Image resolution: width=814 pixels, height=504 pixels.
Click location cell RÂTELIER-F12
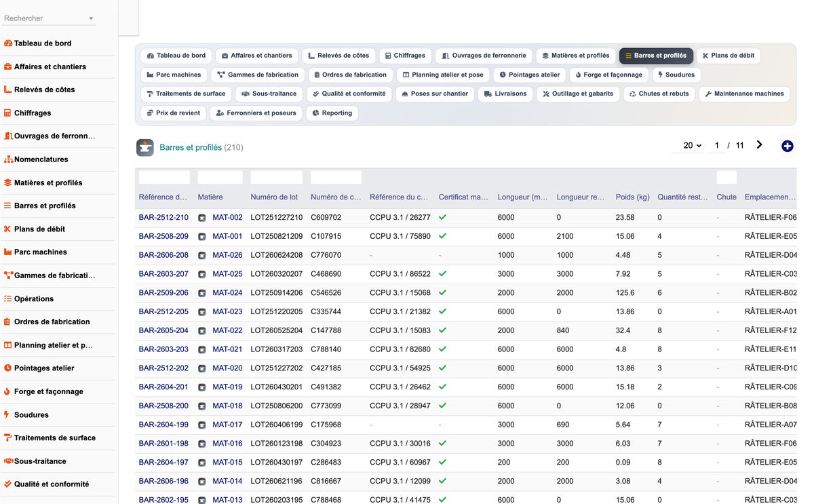click(771, 331)
